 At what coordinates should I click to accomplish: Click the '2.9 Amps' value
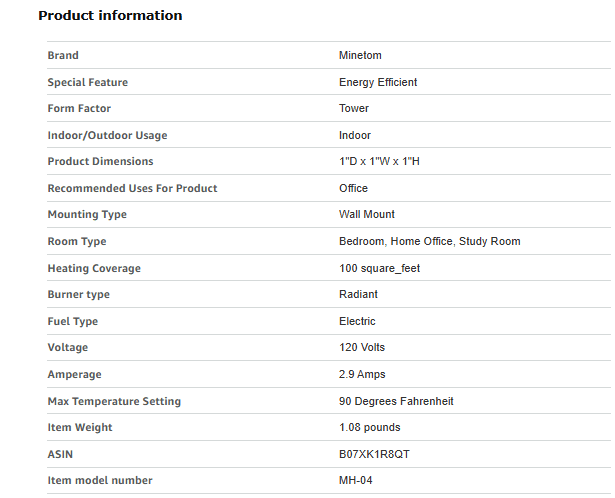pos(362,374)
